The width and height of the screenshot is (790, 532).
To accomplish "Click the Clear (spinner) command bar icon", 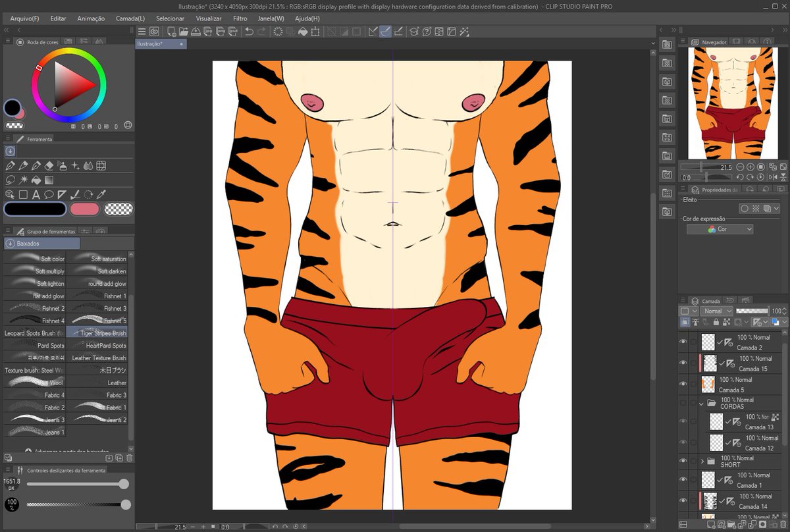I will [x=278, y=31].
